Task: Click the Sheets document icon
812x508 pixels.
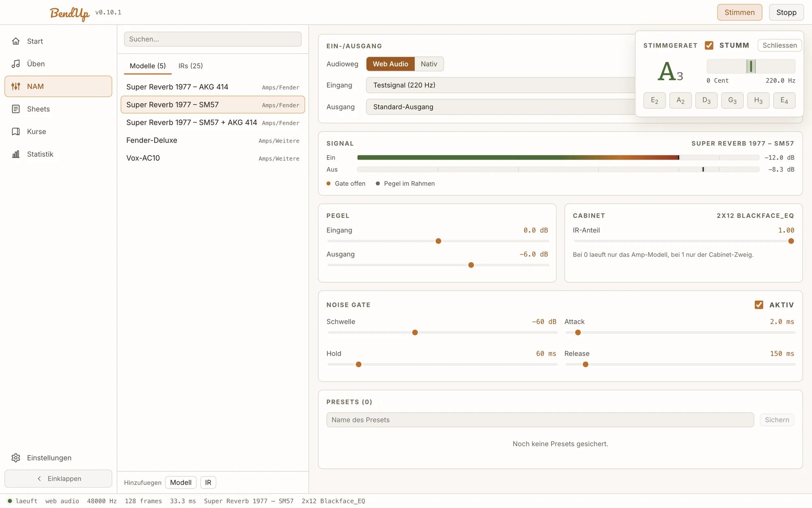Action: tap(16, 109)
